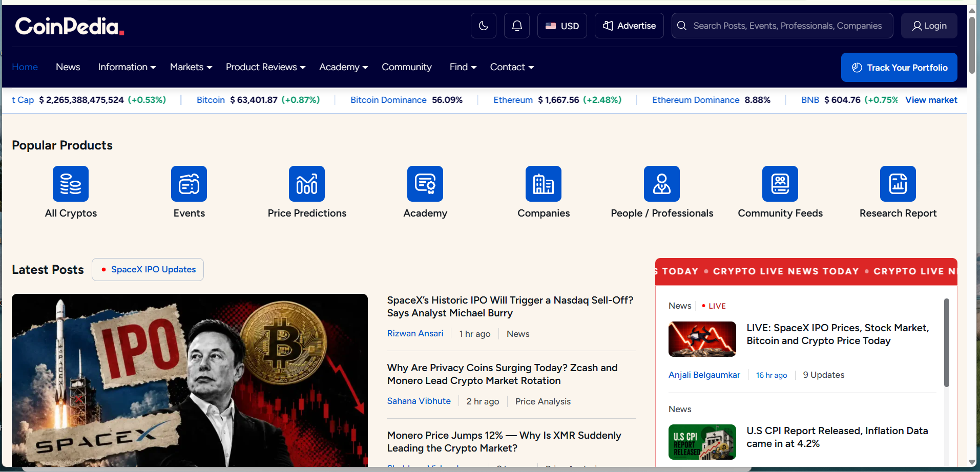The image size is (980, 472).
Task: Open the Community menu item
Action: 407,67
